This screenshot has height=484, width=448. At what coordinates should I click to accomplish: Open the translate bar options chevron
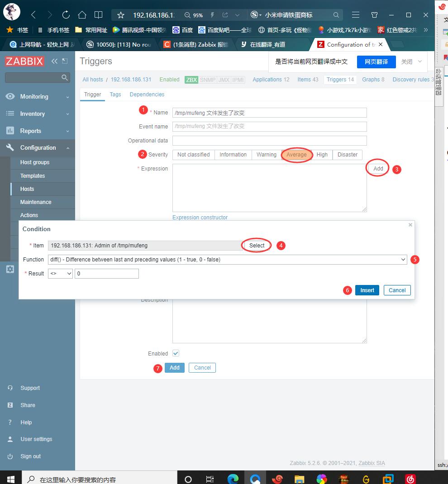coord(420,62)
